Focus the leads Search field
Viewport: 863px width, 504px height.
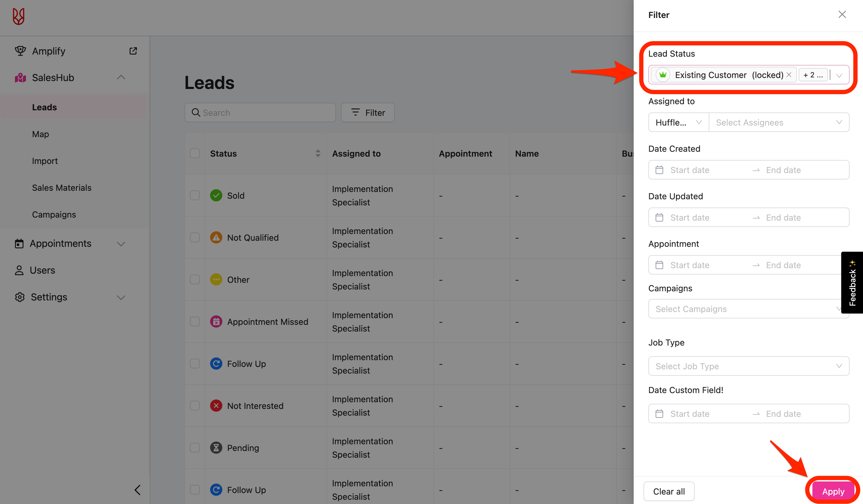point(260,112)
